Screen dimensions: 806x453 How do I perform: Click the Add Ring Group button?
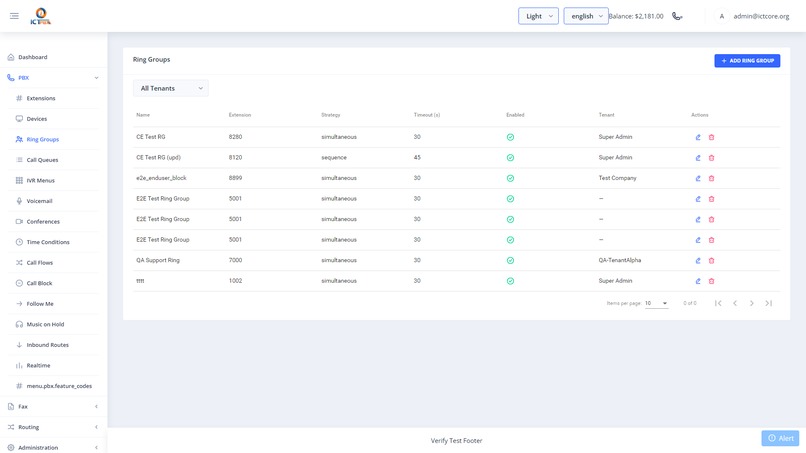pyautogui.click(x=747, y=61)
